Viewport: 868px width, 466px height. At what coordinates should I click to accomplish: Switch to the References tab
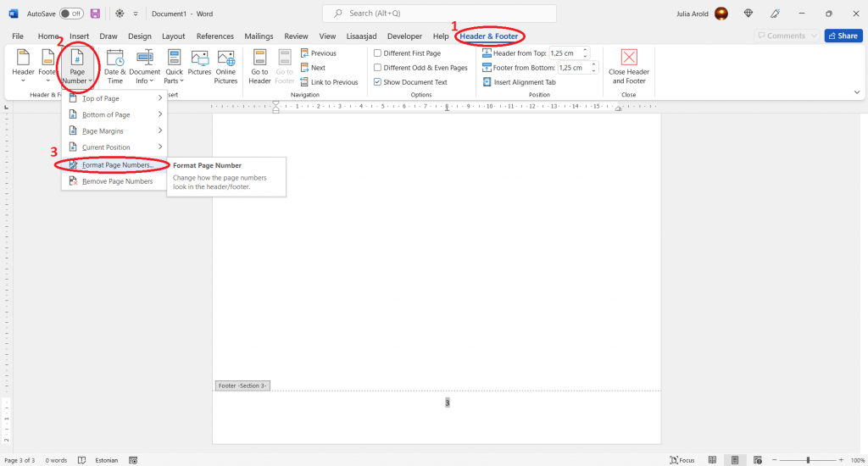[214, 36]
